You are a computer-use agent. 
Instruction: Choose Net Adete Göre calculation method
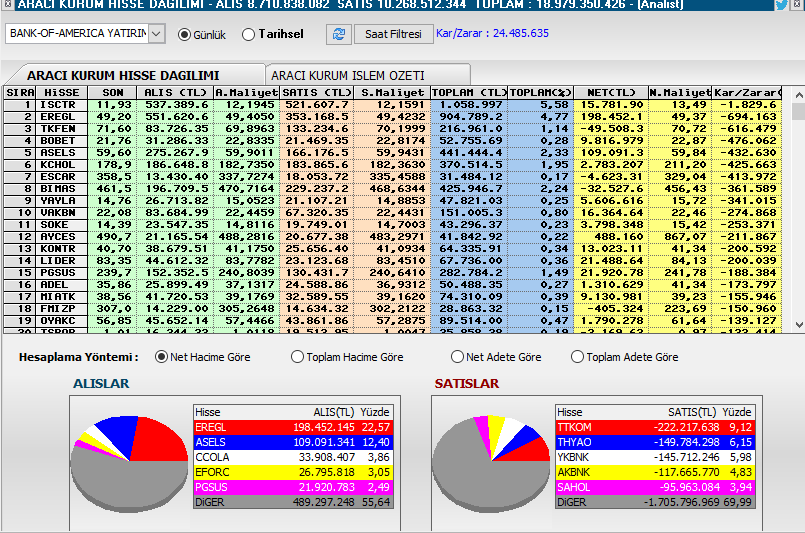[x=457, y=357]
